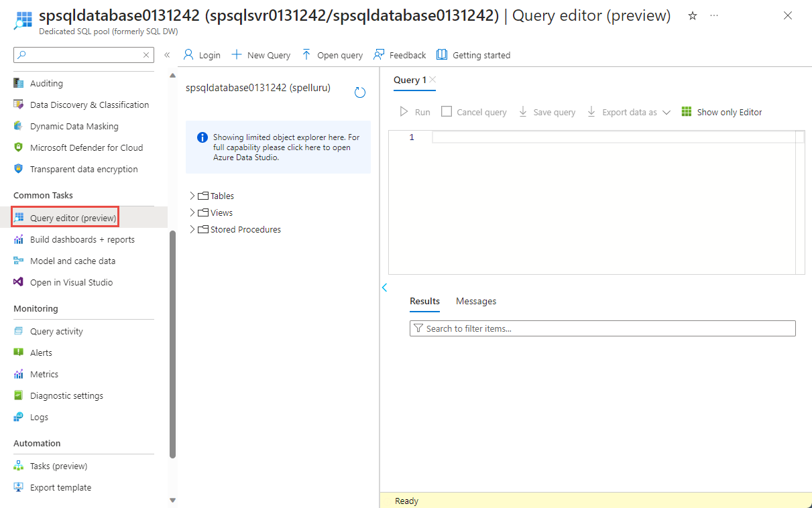Click the Auditing sidebar icon
Screen dimensions: 812x508
[19, 84]
